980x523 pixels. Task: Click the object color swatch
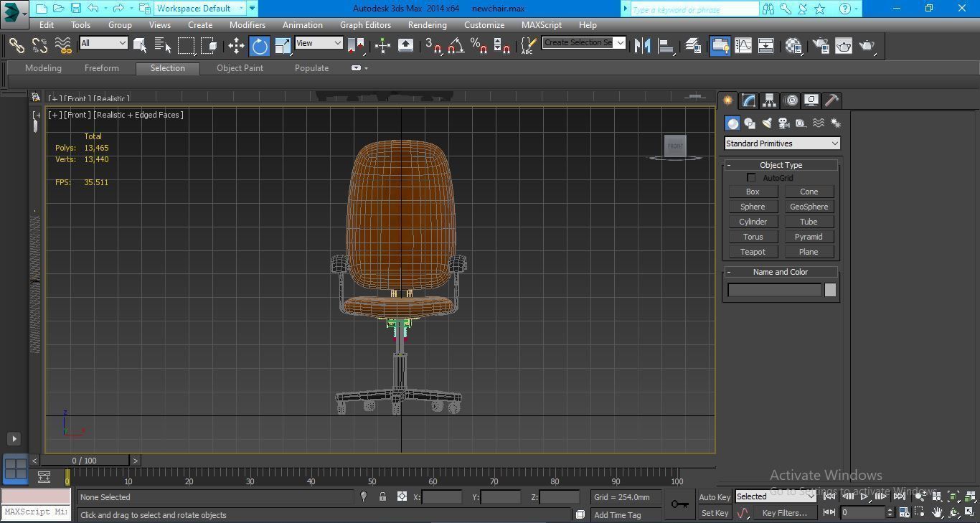830,290
